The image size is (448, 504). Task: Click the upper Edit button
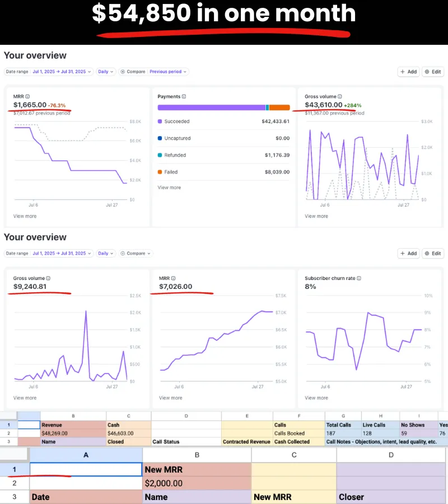(432, 72)
